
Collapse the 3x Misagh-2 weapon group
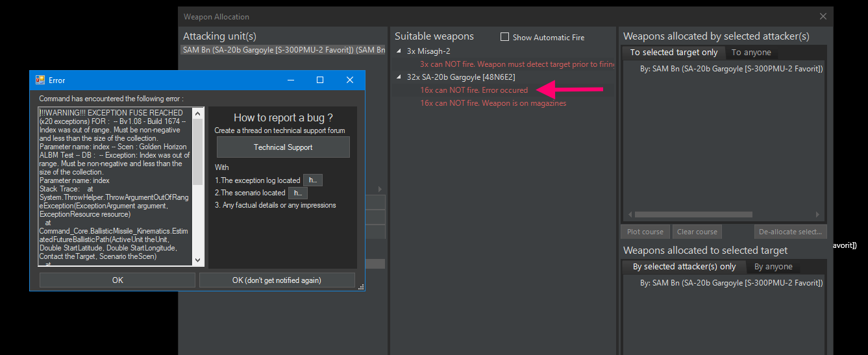399,51
